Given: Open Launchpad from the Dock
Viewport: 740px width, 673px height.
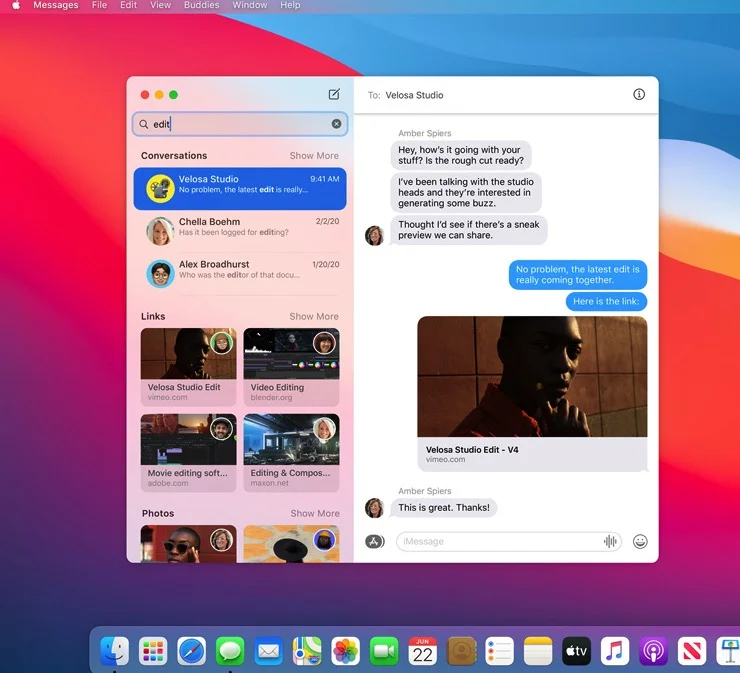Looking at the screenshot, I should [x=153, y=651].
